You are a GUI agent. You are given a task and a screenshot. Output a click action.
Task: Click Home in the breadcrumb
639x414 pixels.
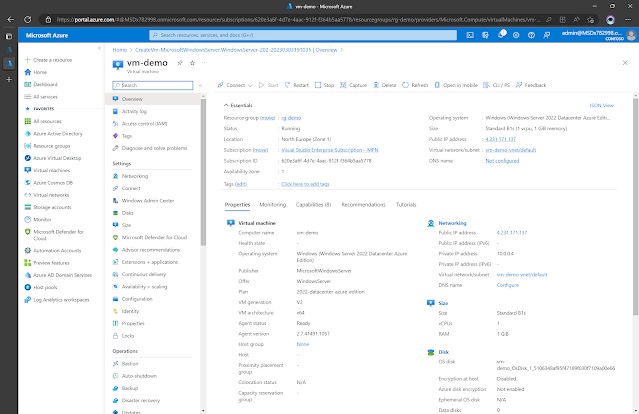tap(119, 50)
